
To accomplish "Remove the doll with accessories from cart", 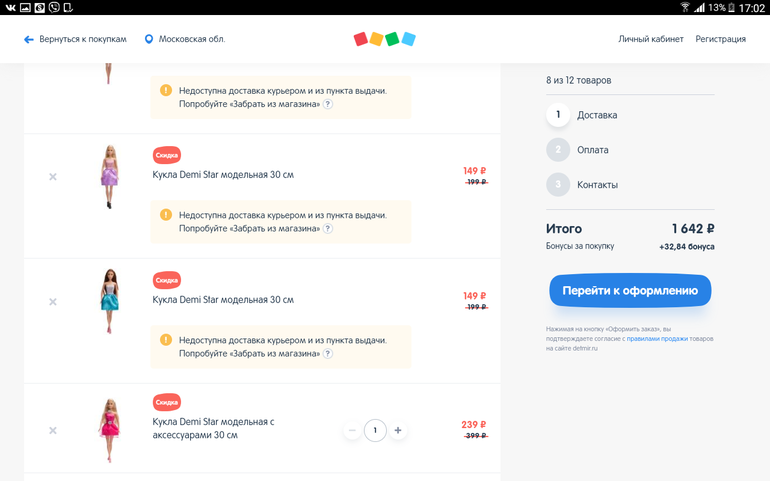I will 53,431.
